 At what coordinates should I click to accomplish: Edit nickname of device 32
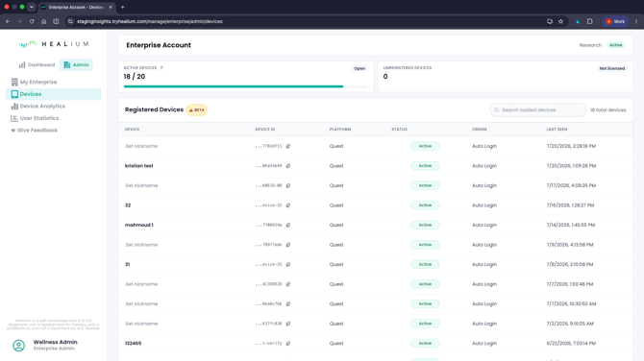(128, 205)
